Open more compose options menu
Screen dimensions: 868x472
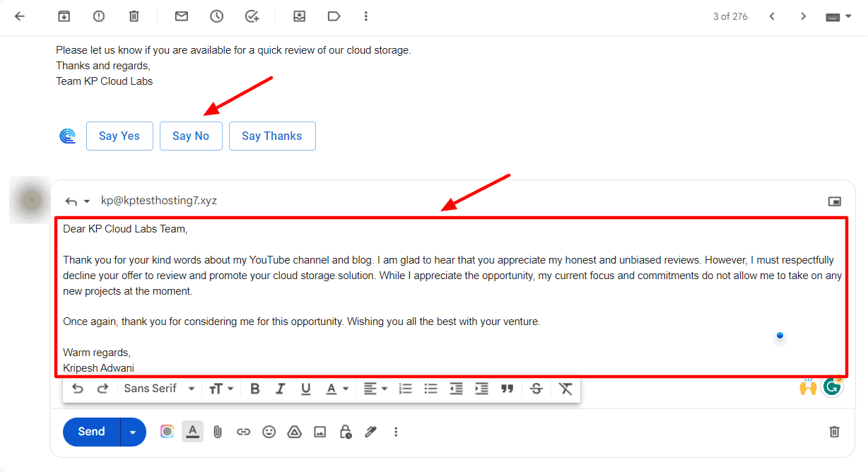pyautogui.click(x=396, y=432)
